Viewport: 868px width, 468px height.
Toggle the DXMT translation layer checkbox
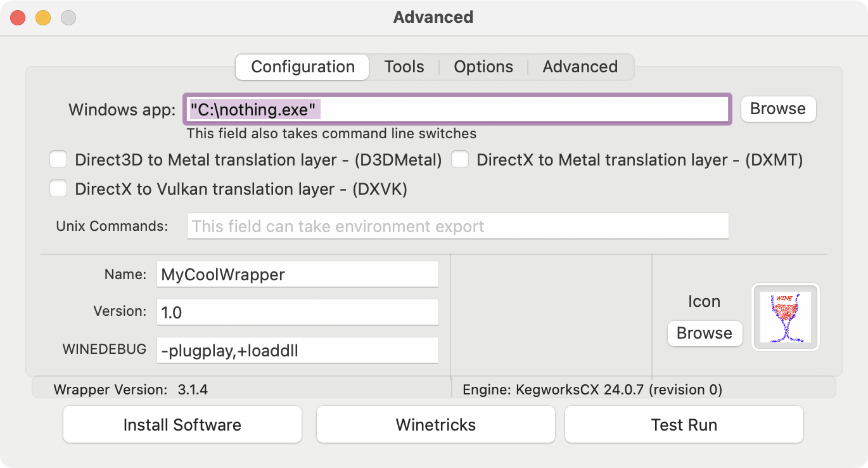[x=460, y=160]
